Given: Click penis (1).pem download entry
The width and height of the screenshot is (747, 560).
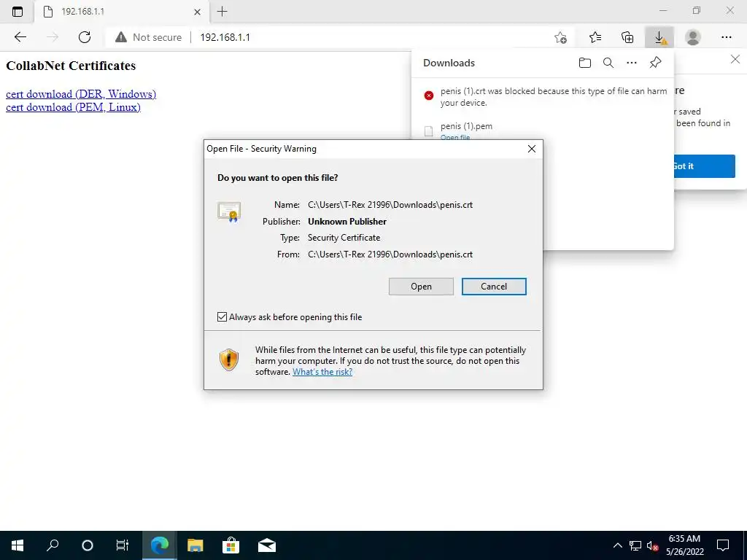Looking at the screenshot, I should (x=543, y=130).
